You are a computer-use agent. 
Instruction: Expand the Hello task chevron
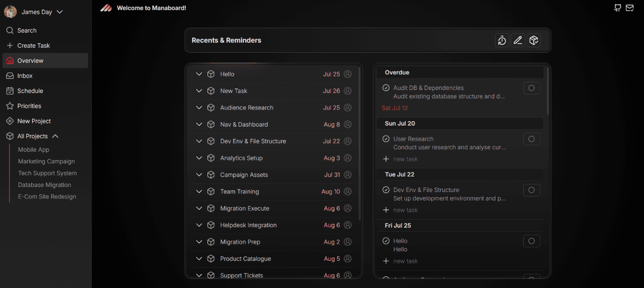(x=199, y=74)
